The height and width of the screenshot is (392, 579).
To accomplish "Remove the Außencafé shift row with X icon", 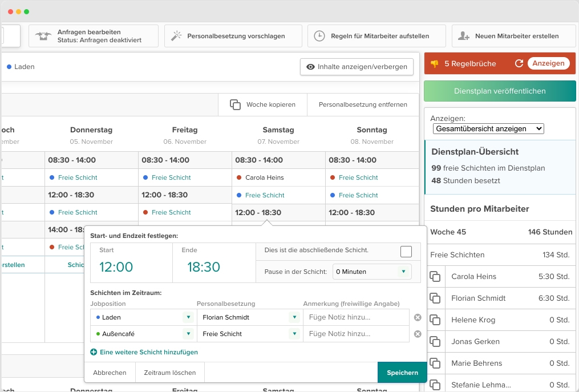I will [x=418, y=334].
